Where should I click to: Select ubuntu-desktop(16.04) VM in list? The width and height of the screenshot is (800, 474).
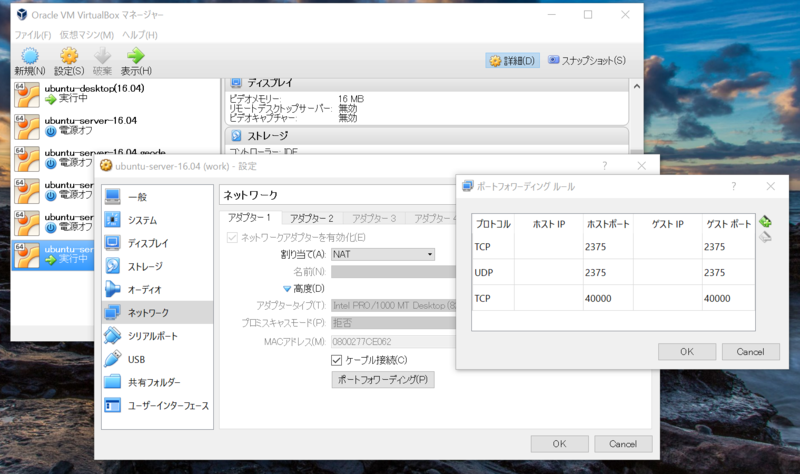pyautogui.click(x=116, y=93)
